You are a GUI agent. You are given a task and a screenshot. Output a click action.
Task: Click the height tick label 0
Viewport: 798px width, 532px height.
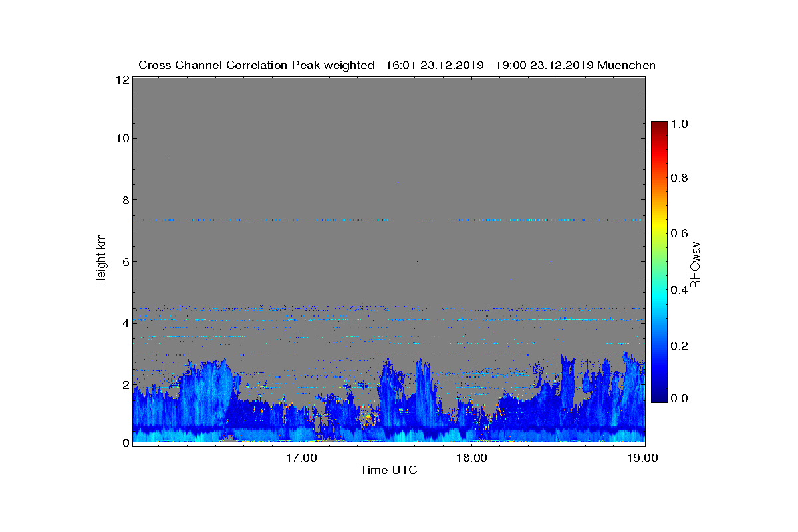[124, 442]
